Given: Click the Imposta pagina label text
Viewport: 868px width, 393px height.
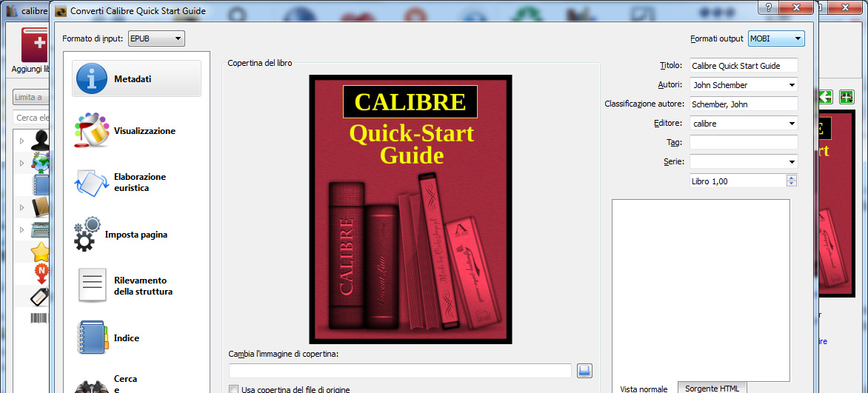Looking at the screenshot, I should click(136, 235).
